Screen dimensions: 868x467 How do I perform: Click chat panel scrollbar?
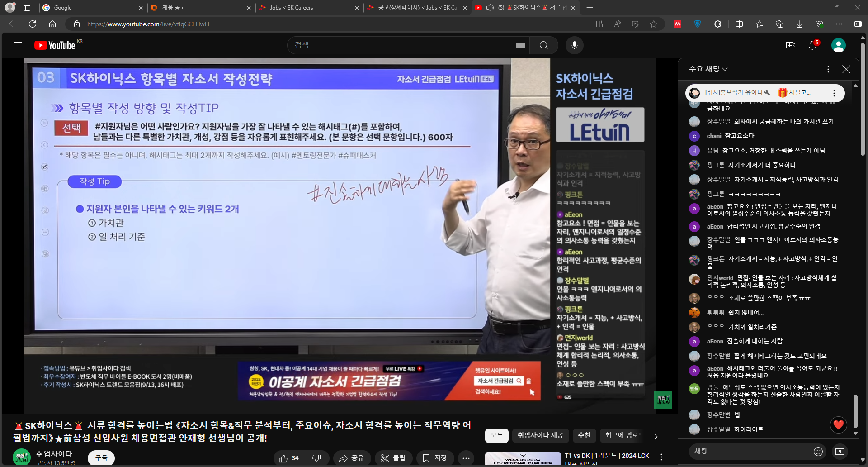point(855,412)
